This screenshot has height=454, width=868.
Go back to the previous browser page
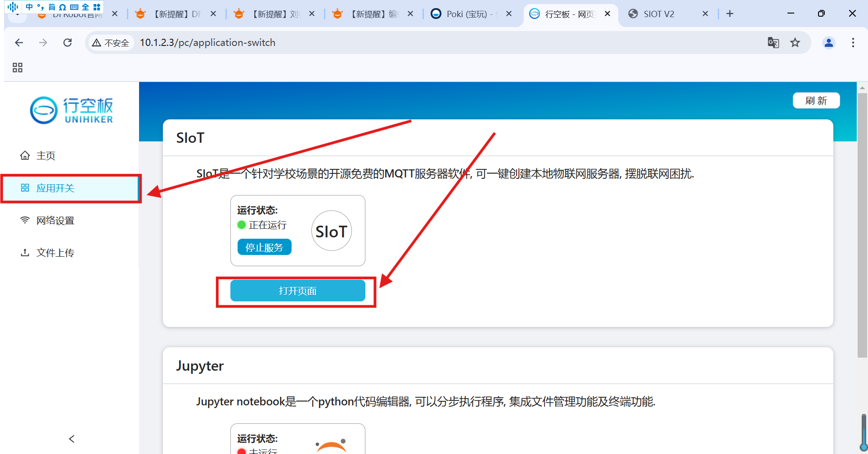[19, 43]
